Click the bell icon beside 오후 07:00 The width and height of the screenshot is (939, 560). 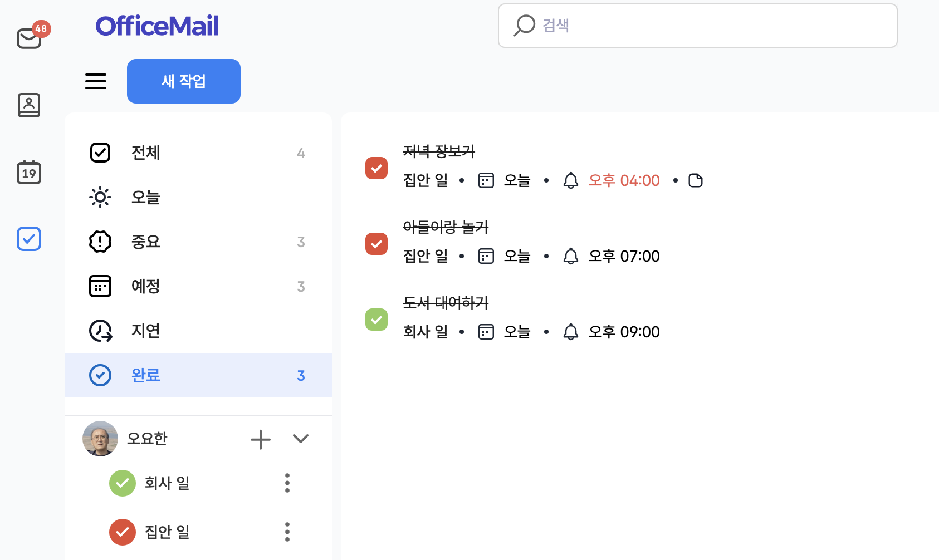pyautogui.click(x=571, y=256)
